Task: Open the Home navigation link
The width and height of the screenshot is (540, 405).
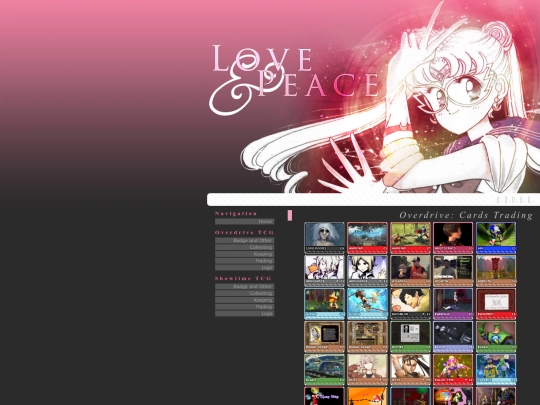Action: coord(245,221)
